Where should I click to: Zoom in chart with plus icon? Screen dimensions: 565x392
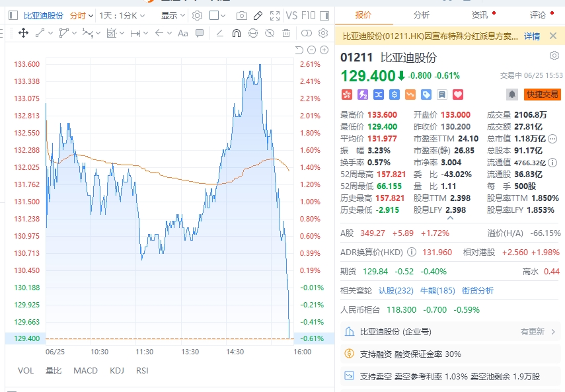324,50
